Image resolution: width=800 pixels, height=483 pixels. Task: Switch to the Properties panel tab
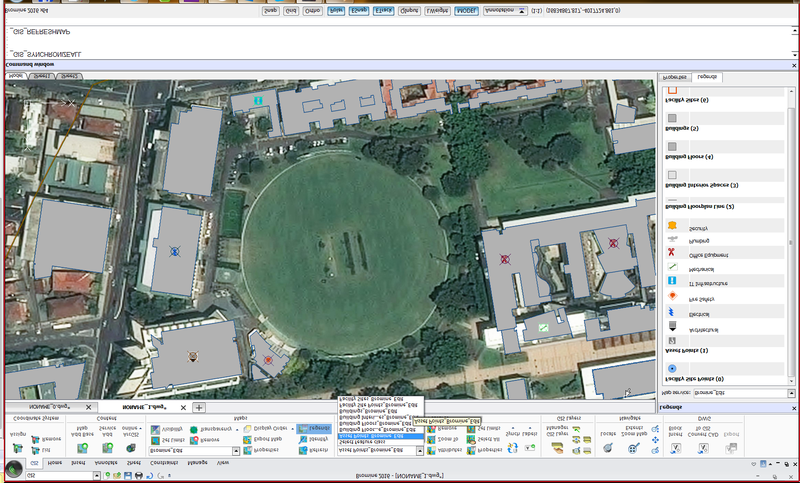tap(674, 77)
